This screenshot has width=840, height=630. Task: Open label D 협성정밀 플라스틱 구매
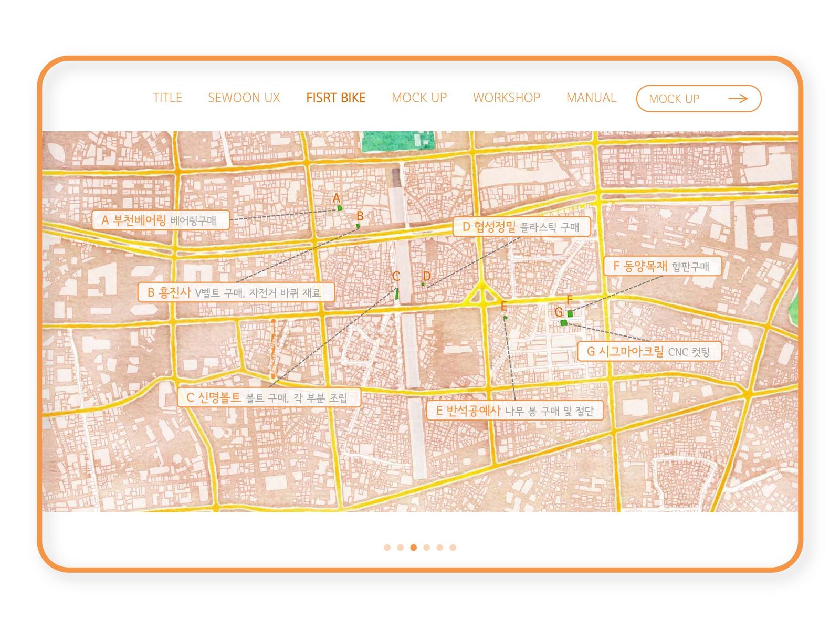coord(521,227)
